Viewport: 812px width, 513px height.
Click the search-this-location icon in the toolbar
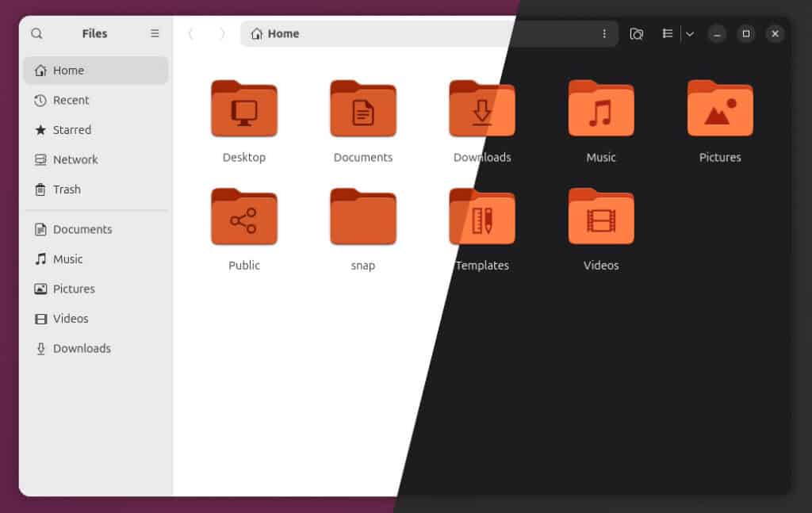click(637, 33)
